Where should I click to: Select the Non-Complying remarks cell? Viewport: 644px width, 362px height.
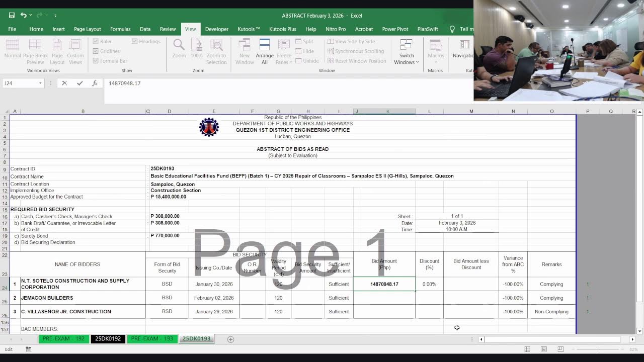click(551, 312)
